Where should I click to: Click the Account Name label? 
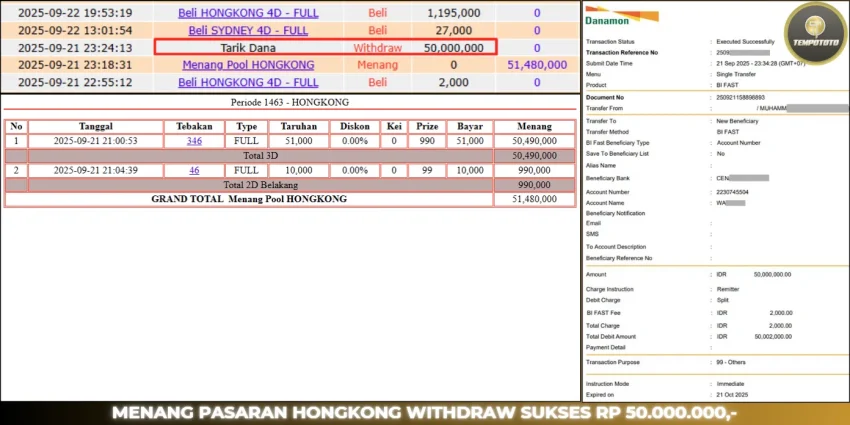[x=606, y=203]
